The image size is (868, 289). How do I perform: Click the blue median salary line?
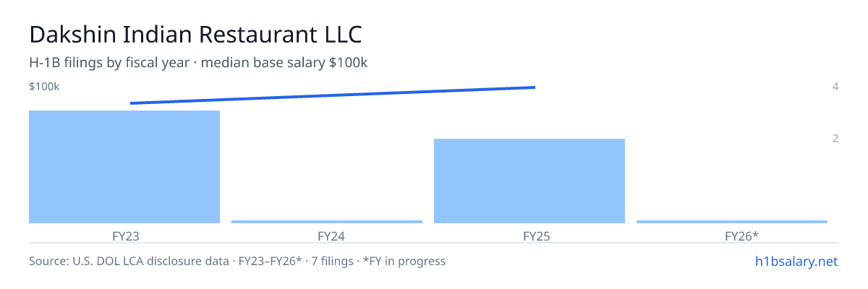333,95
